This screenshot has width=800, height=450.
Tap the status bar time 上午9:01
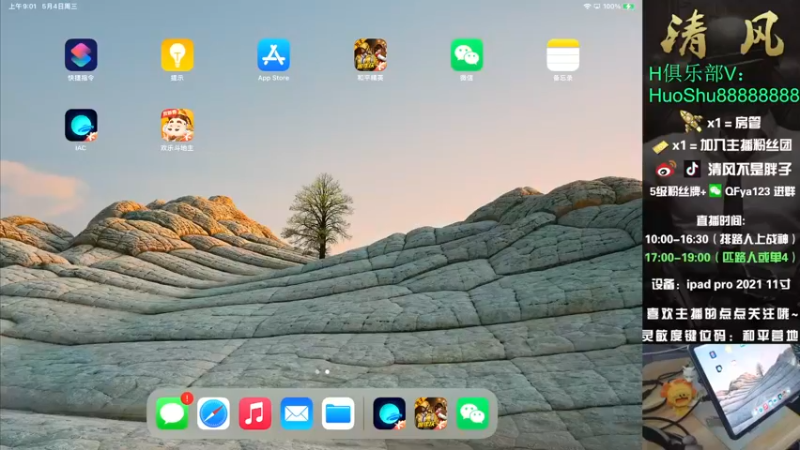[22, 6]
